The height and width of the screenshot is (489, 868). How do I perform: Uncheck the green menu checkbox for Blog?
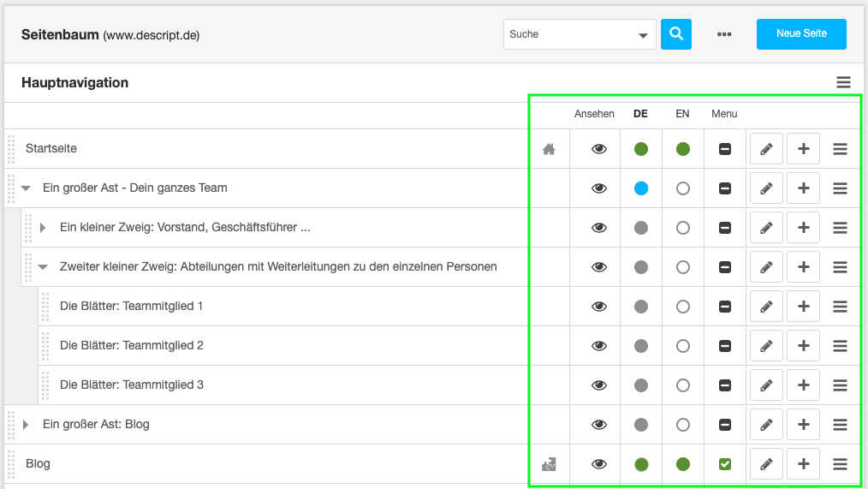click(725, 464)
